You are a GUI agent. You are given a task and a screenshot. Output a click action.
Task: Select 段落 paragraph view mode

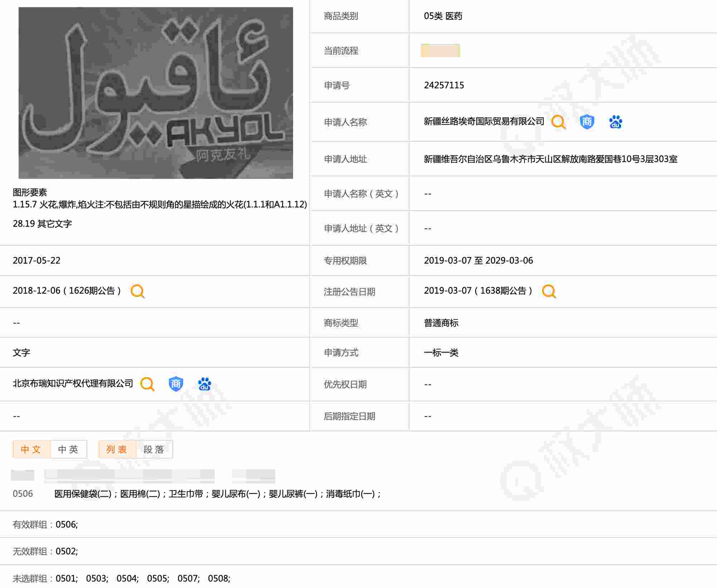154,449
